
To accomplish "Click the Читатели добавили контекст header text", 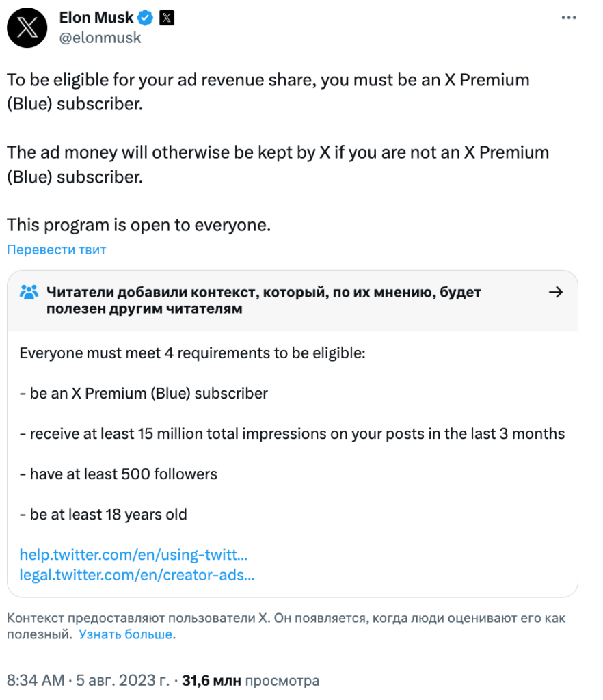I will (x=264, y=300).
